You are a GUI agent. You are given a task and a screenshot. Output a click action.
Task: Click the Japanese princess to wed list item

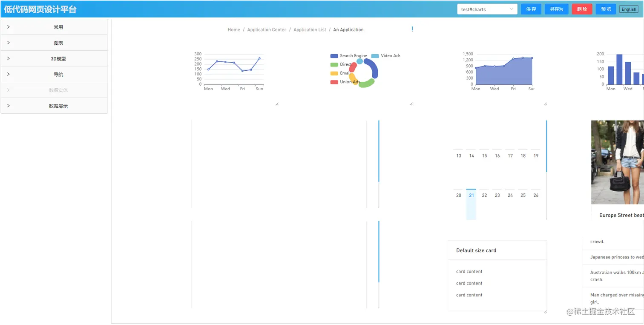(x=613, y=257)
